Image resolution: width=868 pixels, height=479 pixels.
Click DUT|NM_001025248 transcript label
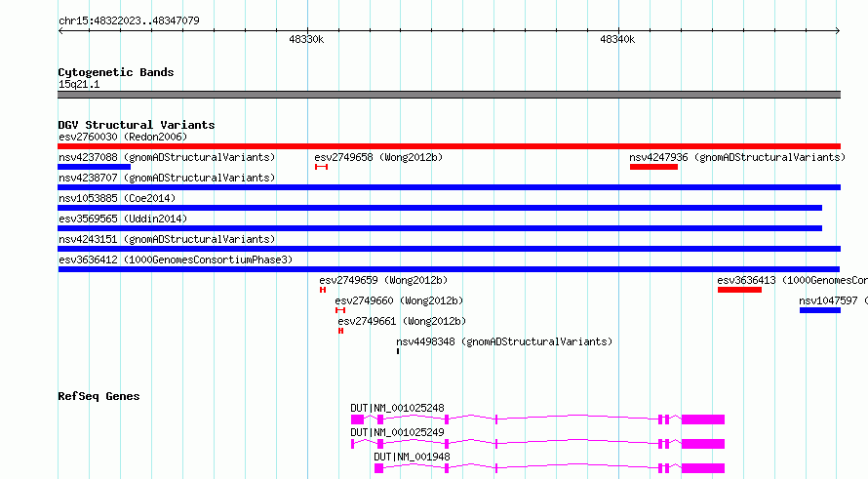[398, 408]
